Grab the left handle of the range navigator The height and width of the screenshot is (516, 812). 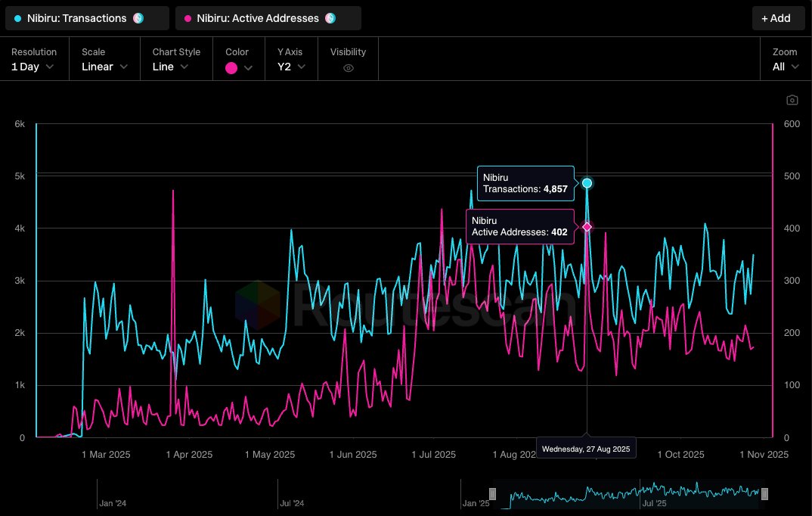coord(492,494)
